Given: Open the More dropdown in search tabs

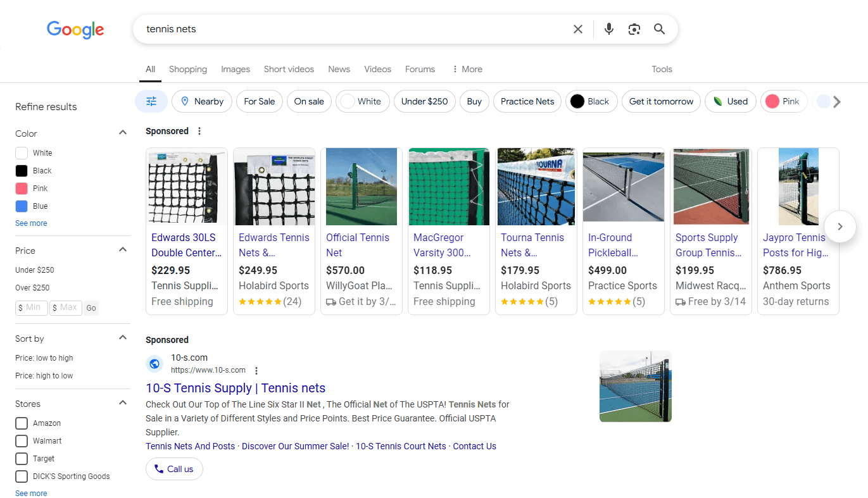Looking at the screenshot, I should pos(467,69).
